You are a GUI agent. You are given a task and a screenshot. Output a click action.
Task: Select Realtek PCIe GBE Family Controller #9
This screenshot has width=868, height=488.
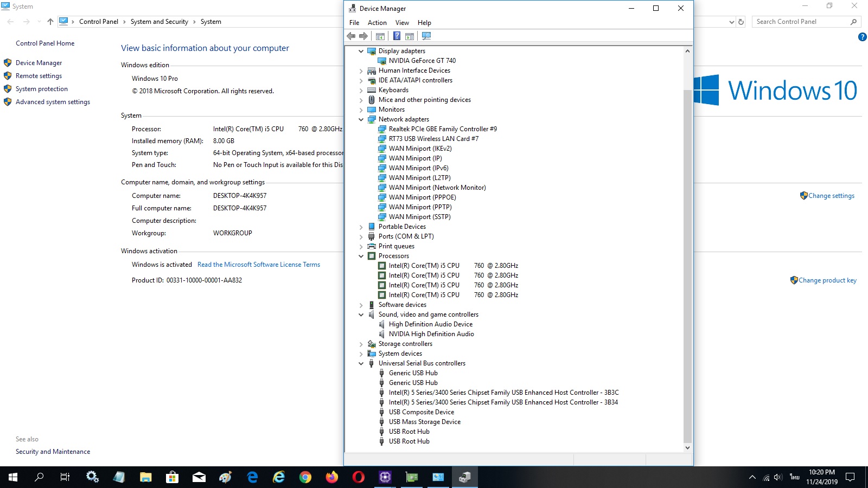(443, 129)
